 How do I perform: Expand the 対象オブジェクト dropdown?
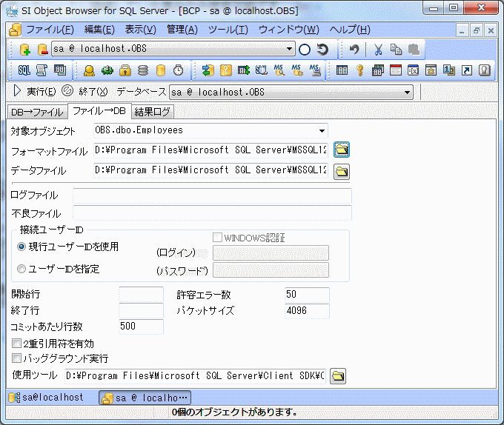(x=322, y=131)
